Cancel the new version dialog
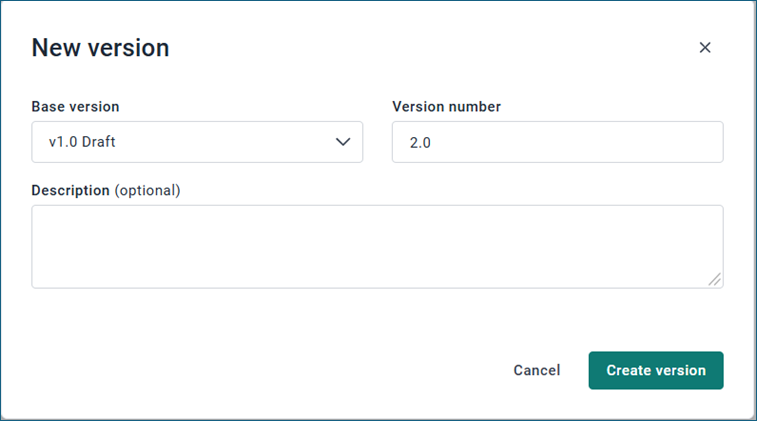 click(537, 370)
